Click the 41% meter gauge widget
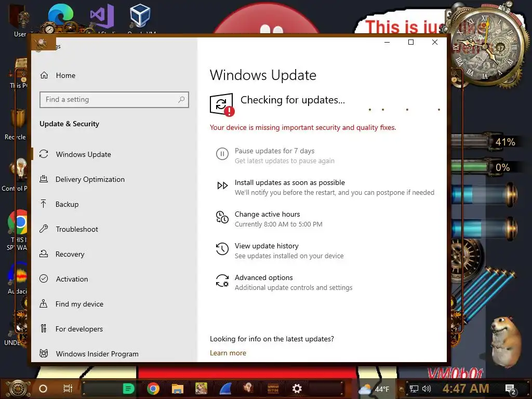The height and width of the screenshot is (399, 532). [485, 142]
